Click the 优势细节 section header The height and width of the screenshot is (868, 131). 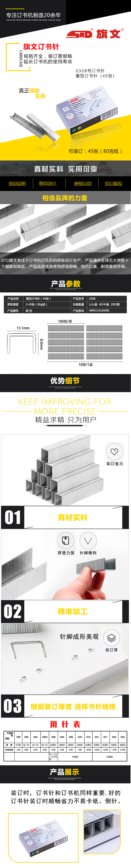pyautogui.click(x=65, y=382)
